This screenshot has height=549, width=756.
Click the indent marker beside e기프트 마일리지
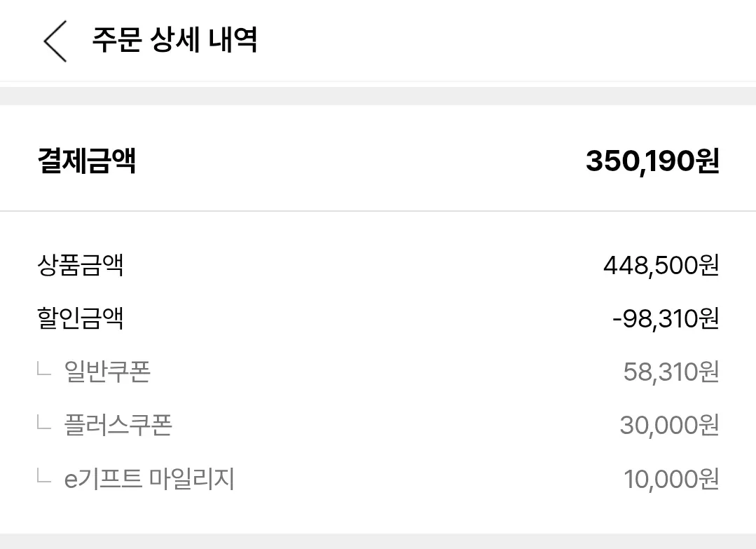pos(44,477)
